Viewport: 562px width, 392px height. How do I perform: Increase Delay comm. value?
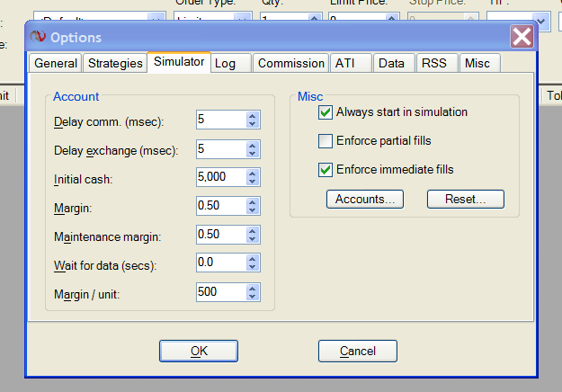point(253,116)
